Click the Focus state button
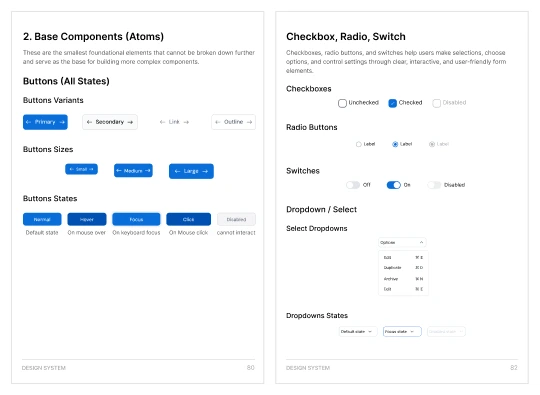This screenshot has width=540, height=395. click(136, 219)
